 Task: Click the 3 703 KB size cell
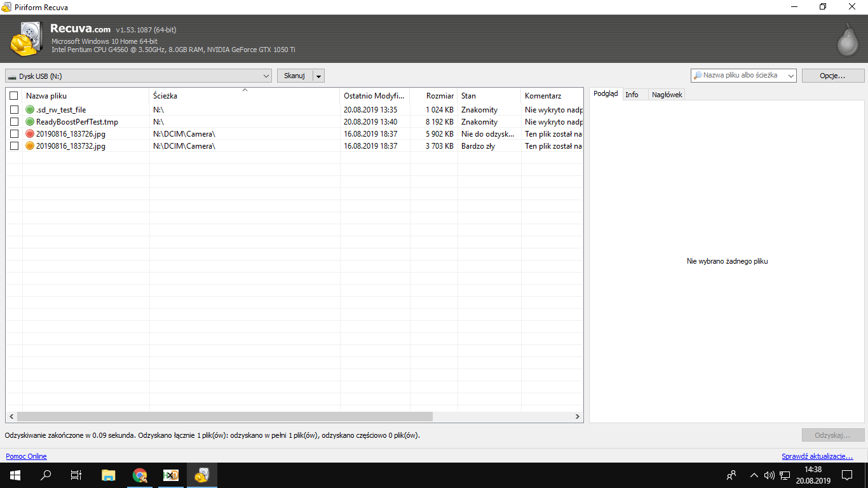[x=440, y=146]
